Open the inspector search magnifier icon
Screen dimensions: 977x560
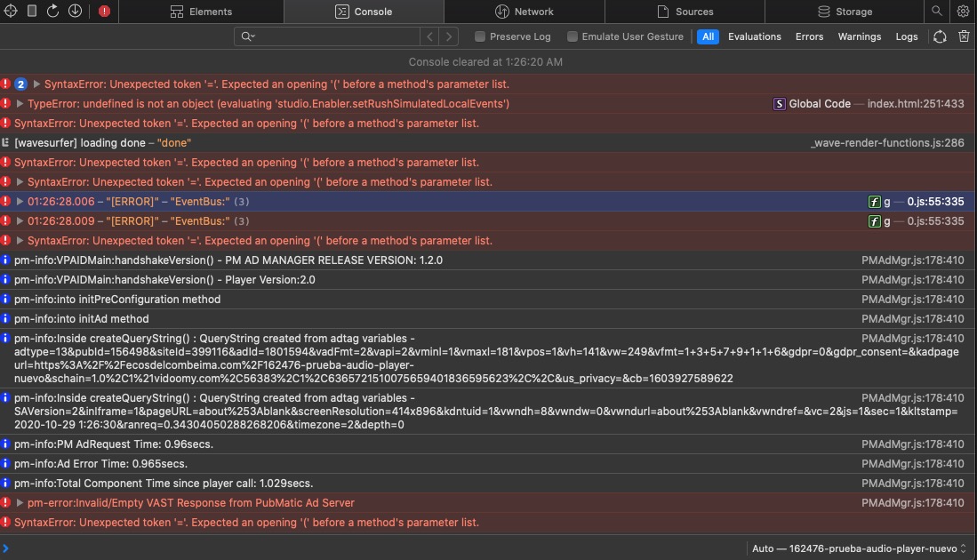tap(937, 12)
